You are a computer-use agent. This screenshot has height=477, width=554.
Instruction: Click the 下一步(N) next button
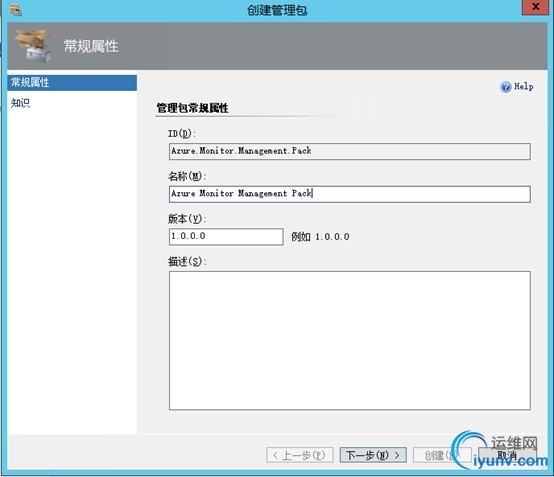[373, 455]
